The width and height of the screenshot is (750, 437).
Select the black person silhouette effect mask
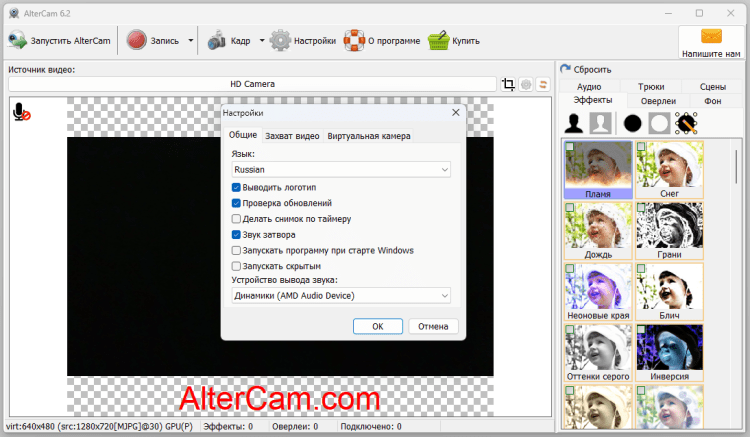pos(574,123)
